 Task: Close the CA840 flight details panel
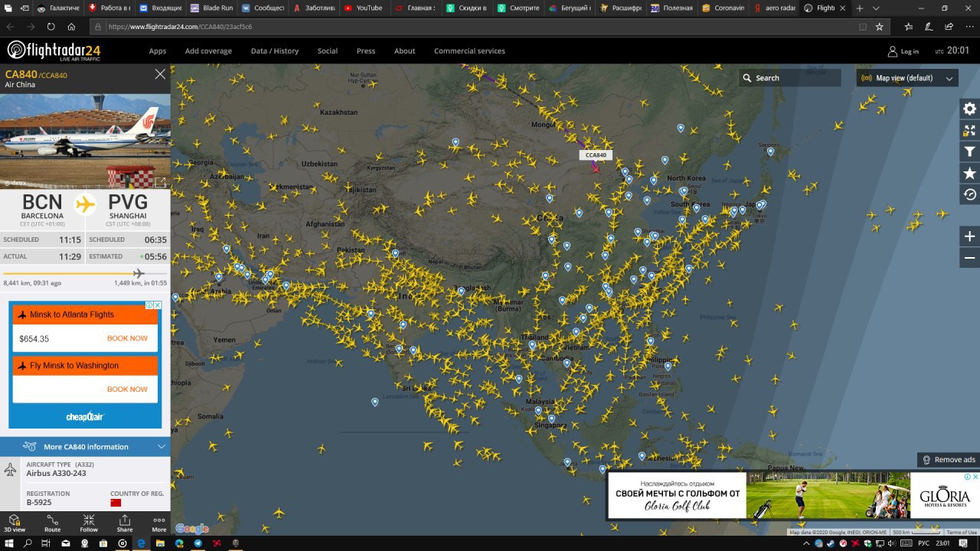click(160, 74)
